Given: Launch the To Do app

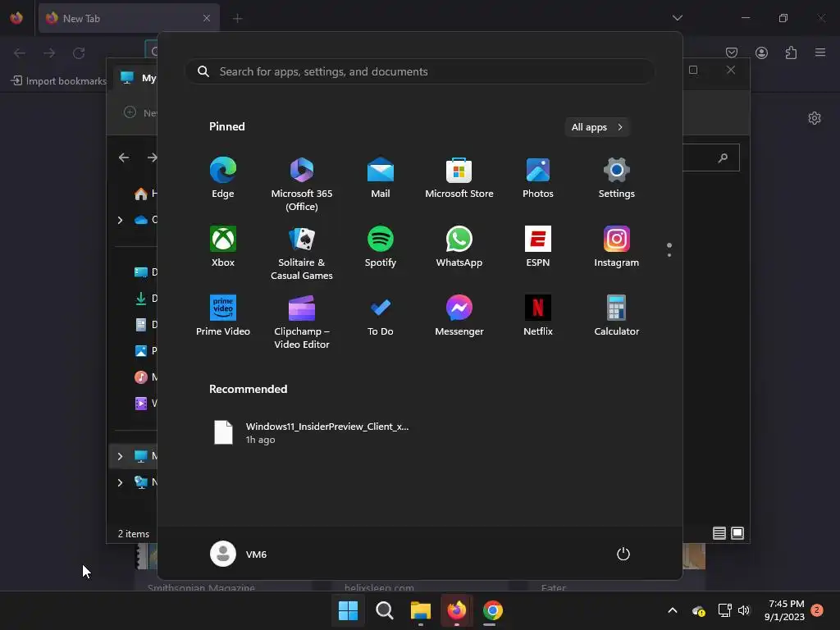Looking at the screenshot, I should coord(381,316).
